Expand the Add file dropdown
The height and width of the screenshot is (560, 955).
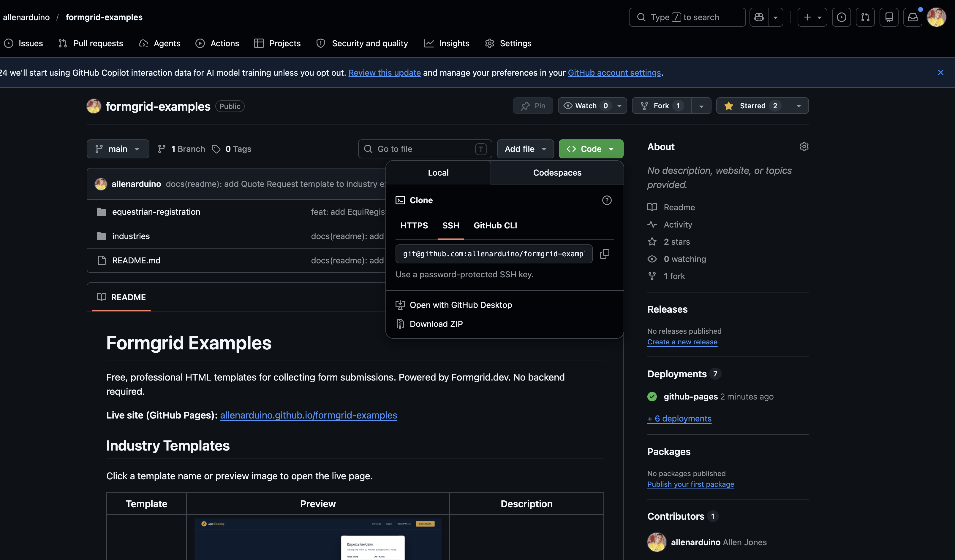(x=525, y=149)
